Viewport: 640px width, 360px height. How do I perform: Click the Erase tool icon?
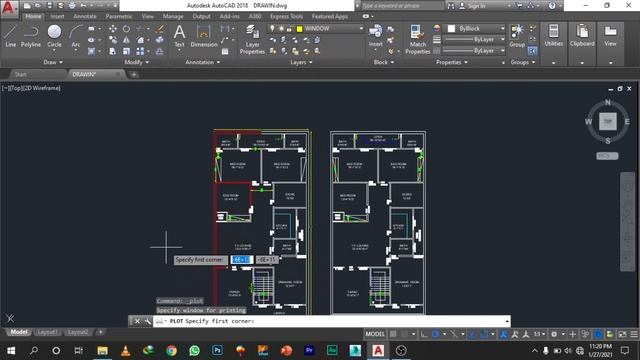(160, 29)
